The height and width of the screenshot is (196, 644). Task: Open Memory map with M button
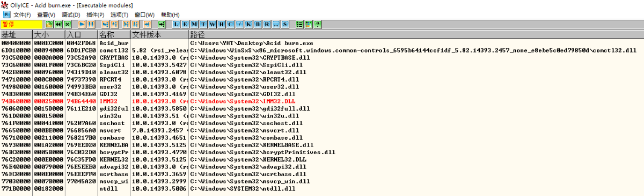194,24
